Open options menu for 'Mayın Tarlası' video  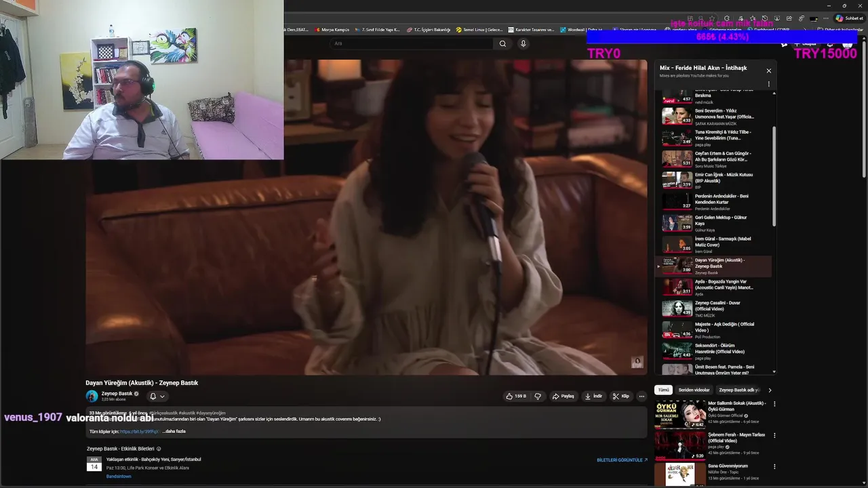click(774, 435)
